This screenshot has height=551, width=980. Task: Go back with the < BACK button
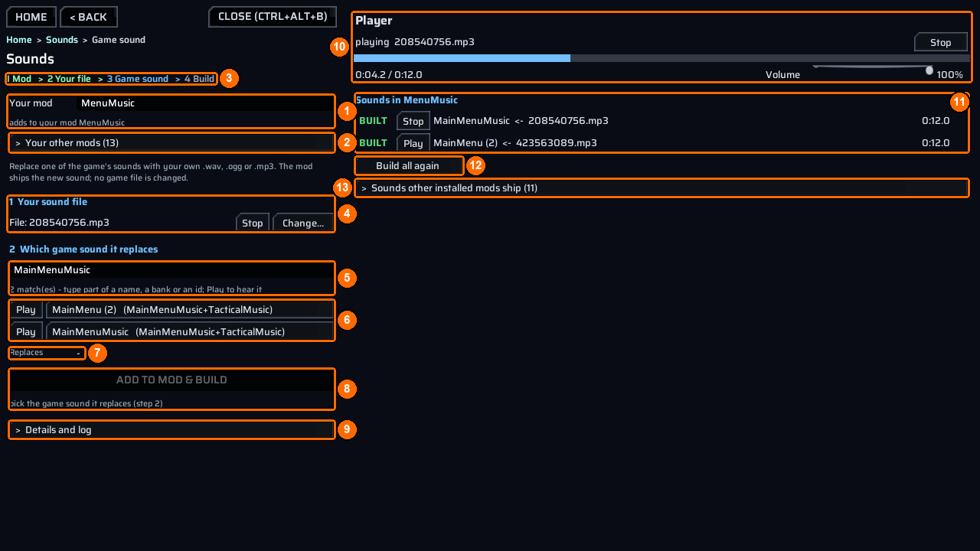pyautogui.click(x=89, y=17)
